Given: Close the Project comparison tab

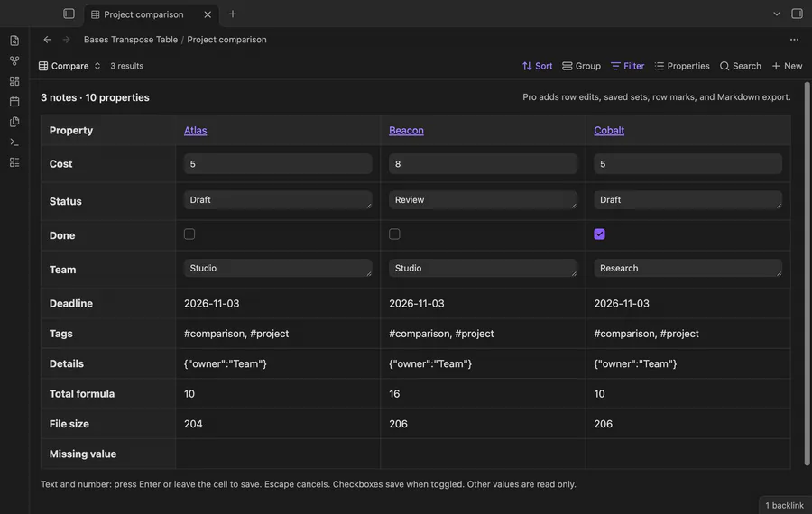Looking at the screenshot, I should click(208, 14).
